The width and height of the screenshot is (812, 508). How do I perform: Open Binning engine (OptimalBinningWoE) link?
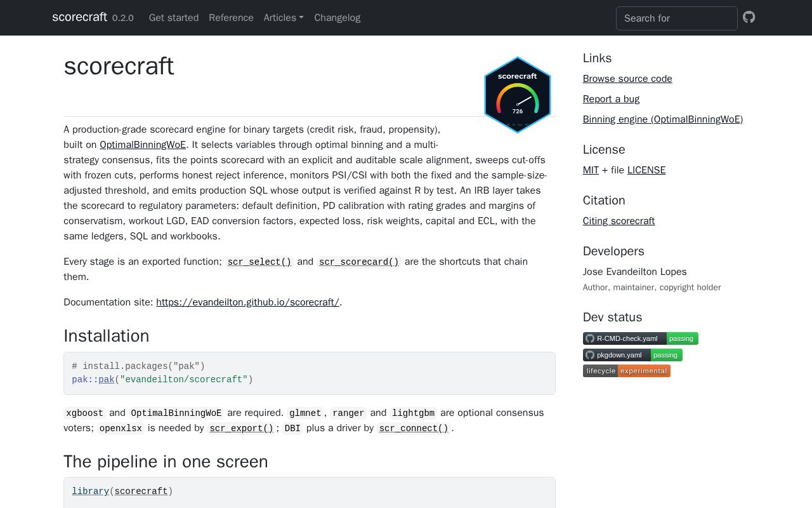[x=663, y=119]
